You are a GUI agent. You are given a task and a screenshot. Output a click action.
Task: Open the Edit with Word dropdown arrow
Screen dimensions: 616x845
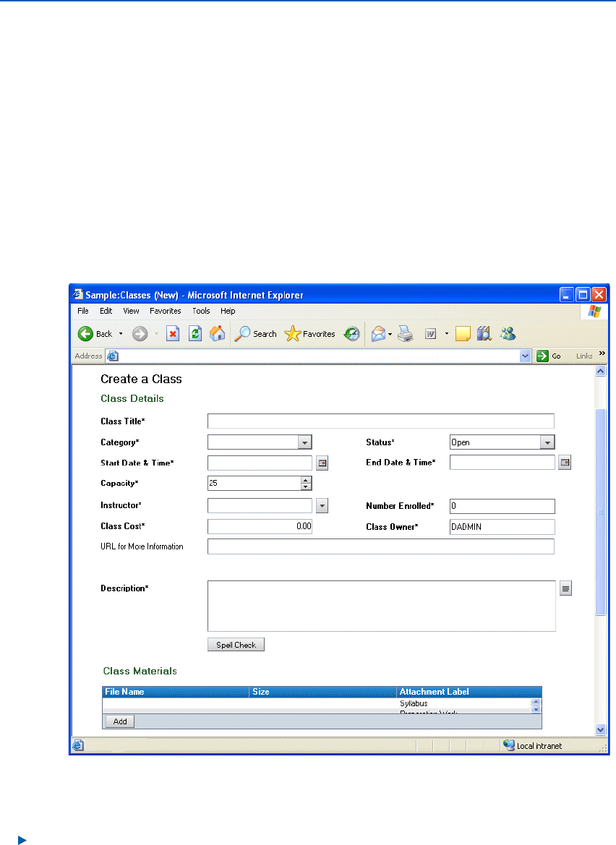coord(446,334)
